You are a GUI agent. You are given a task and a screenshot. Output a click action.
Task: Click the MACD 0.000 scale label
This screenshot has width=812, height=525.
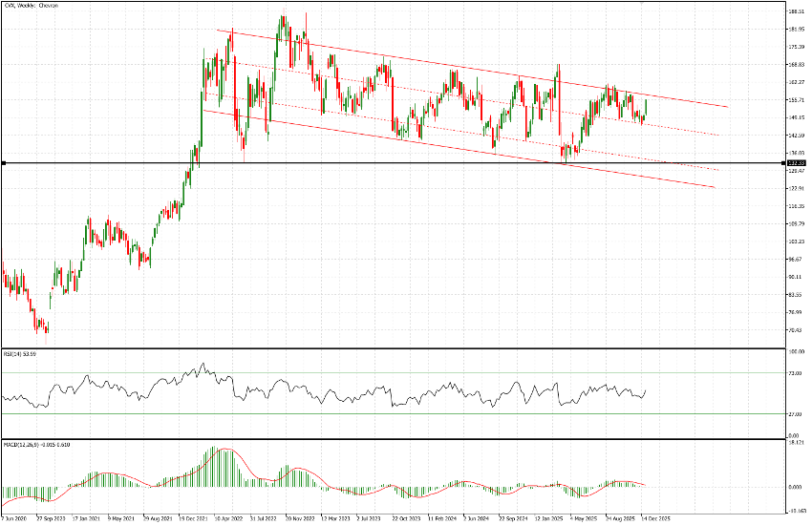point(795,486)
